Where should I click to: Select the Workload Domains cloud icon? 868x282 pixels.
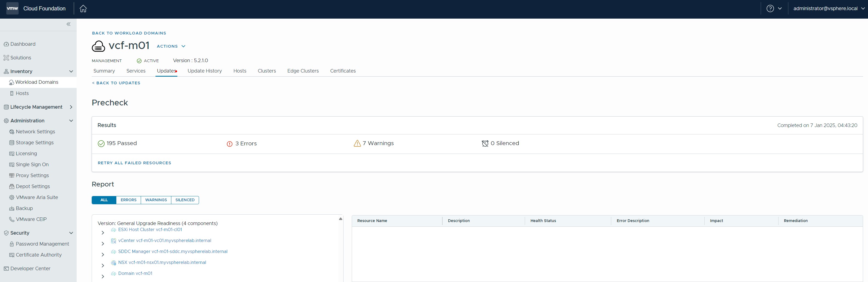tap(11, 82)
